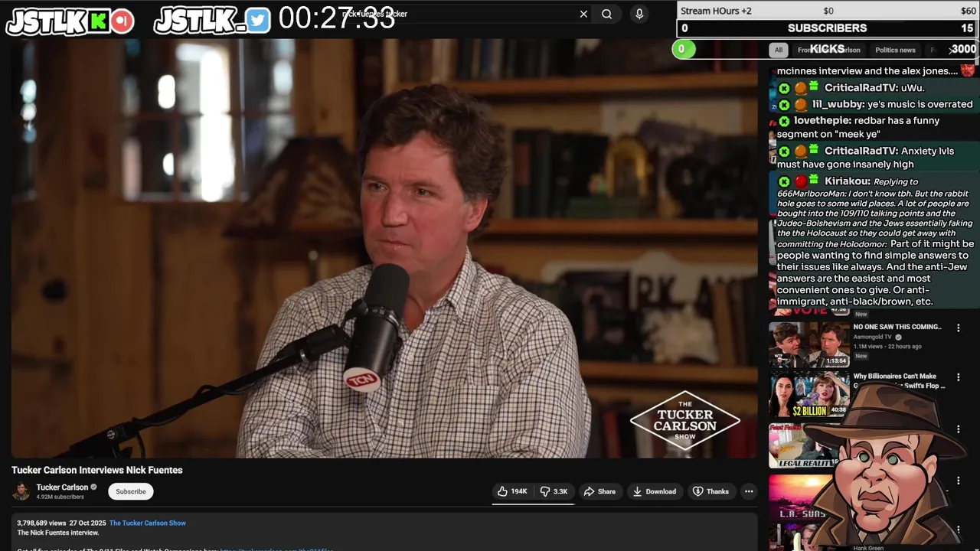This screenshot has height=551, width=980.
Task: Open the '$2 BILLION' video thumbnail
Action: [x=809, y=394]
